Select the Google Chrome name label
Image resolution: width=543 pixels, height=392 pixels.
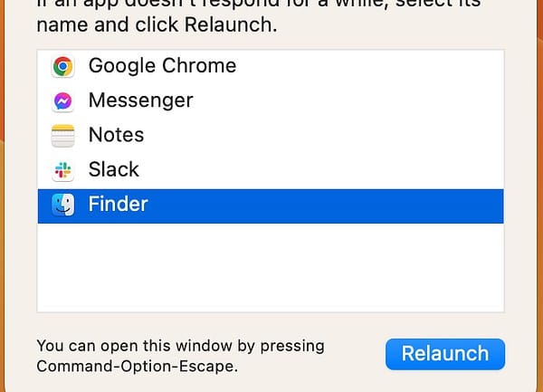tap(162, 66)
